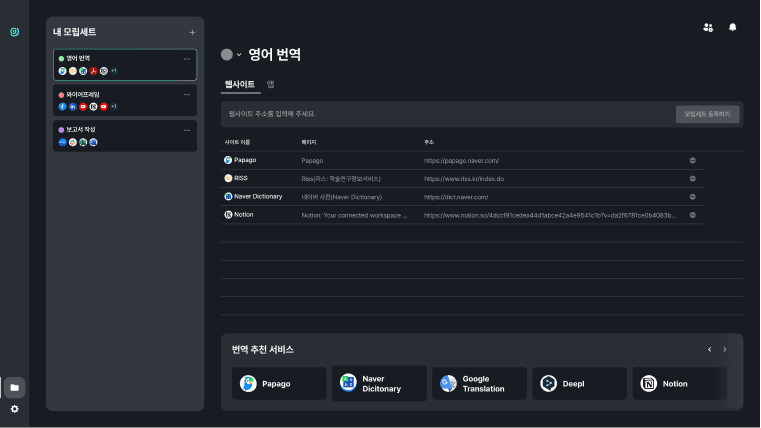Open more options for 보고서 작성 card
The height and width of the screenshot is (428, 761).
187,130
